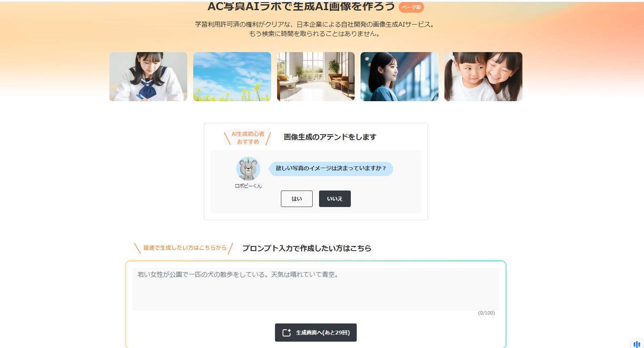
Task: Click the 画像生成のアテンドをします heading
Action: [330, 137]
